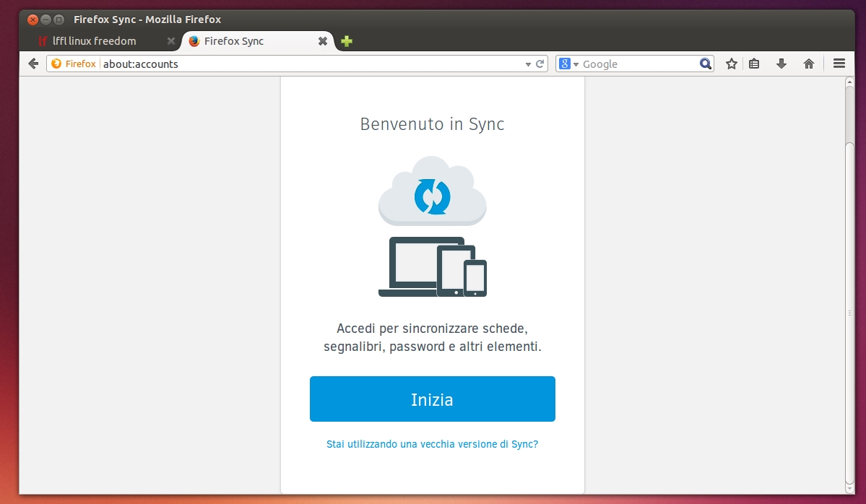This screenshot has width=866, height=504.
Task: Show bookmarks list icon
Action: tap(754, 64)
